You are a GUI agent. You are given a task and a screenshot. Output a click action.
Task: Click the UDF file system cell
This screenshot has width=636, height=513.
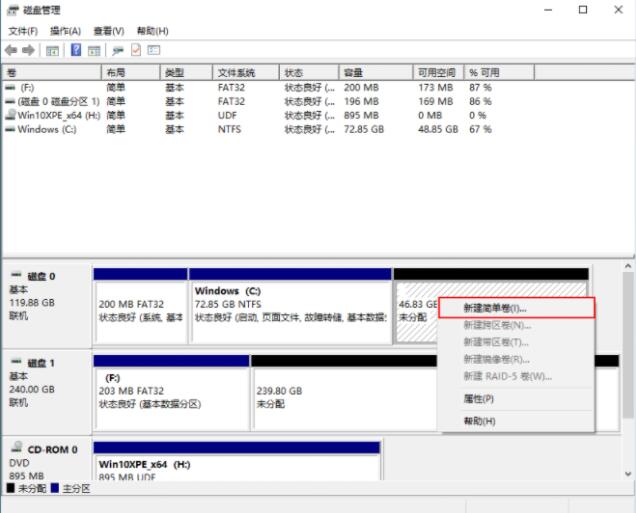[x=227, y=115]
